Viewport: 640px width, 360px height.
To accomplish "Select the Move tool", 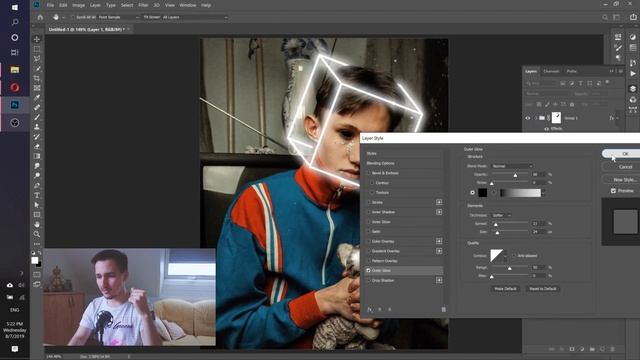I will (37, 39).
